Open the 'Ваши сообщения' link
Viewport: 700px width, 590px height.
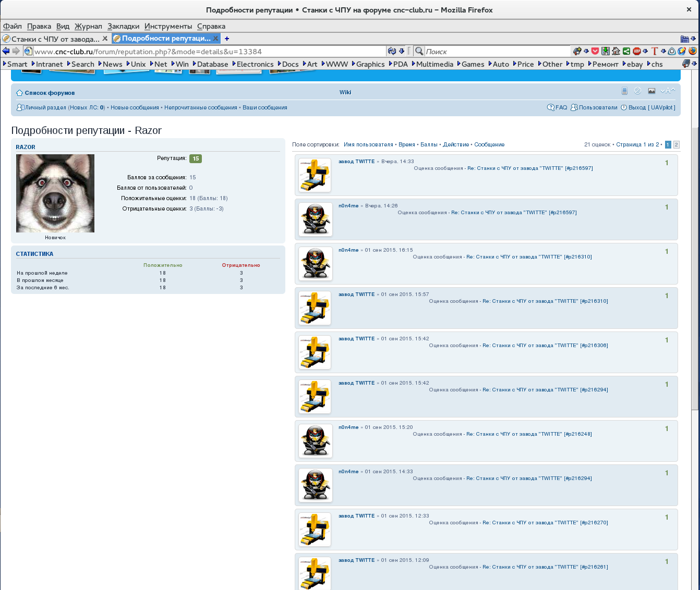tap(265, 107)
